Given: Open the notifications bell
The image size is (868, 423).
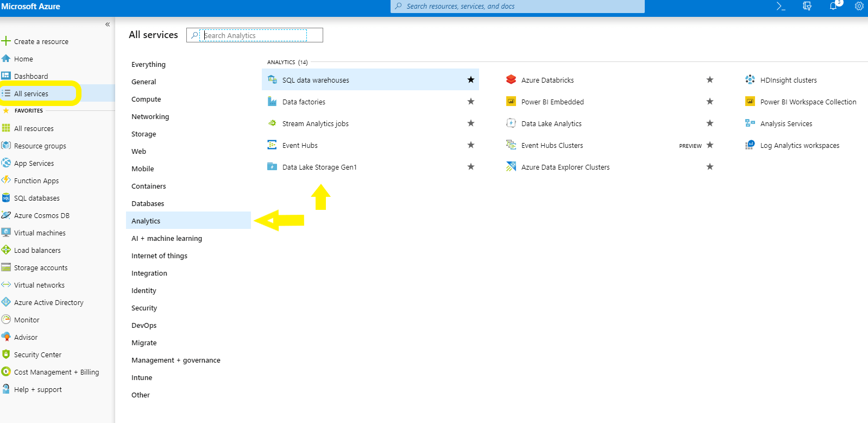Looking at the screenshot, I should click(833, 7).
